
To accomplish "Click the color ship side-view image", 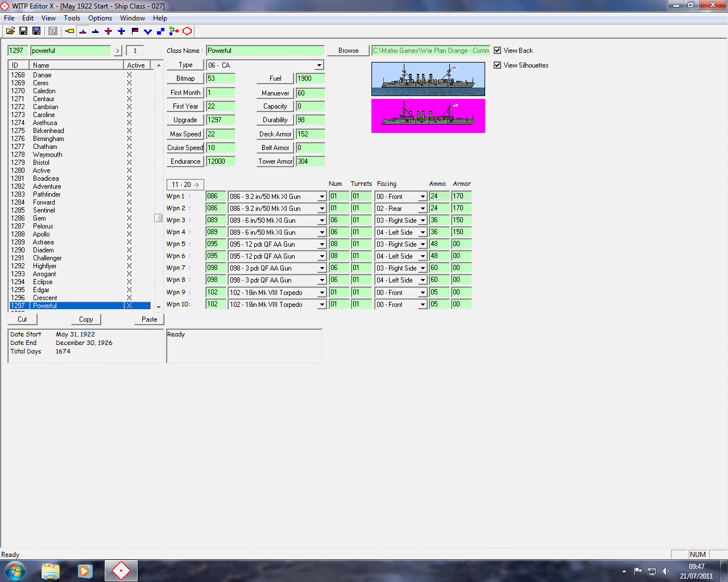I will 428,78.
